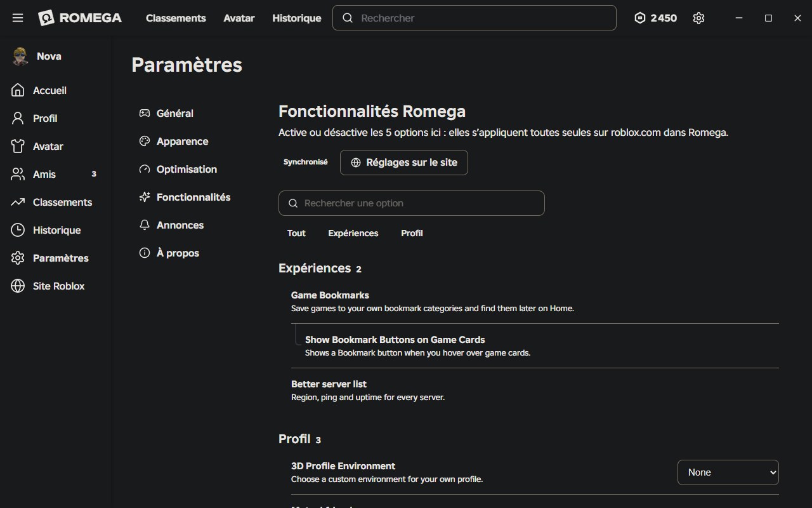Click the Expériences section heading with count 2
The image size is (812, 508).
pyautogui.click(x=320, y=268)
